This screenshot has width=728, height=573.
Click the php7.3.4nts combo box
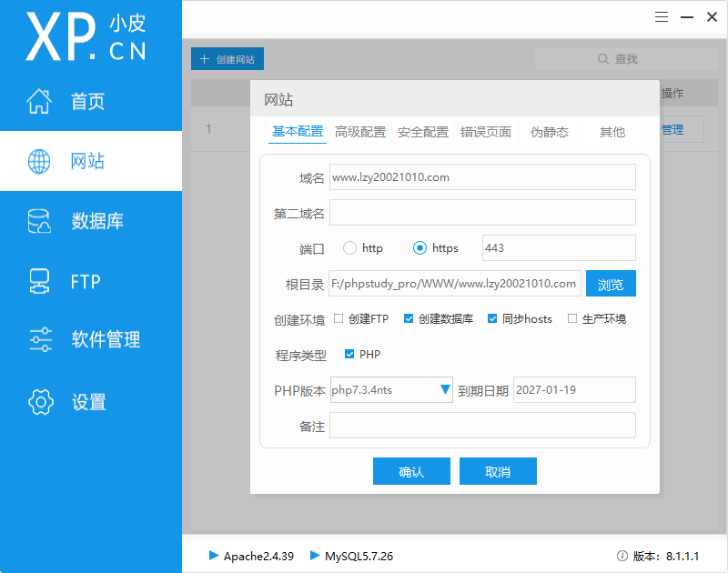tap(391, 390)
